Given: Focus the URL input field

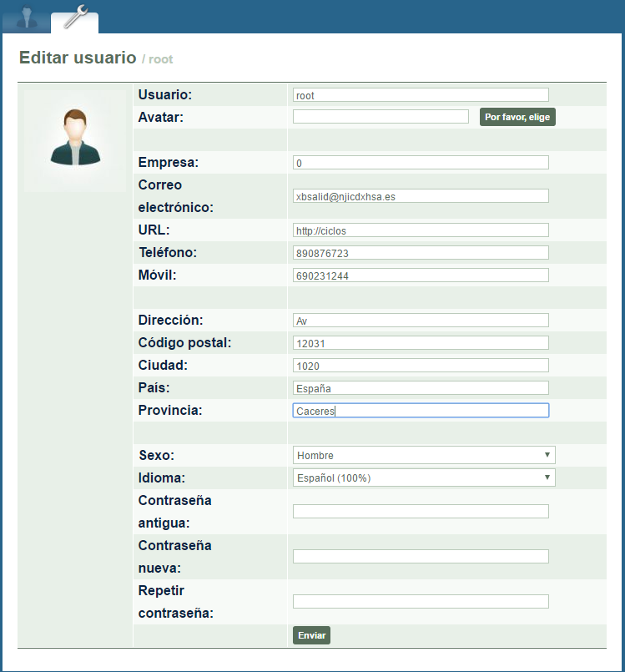Looking at the screenshot, I should [421, 230].
